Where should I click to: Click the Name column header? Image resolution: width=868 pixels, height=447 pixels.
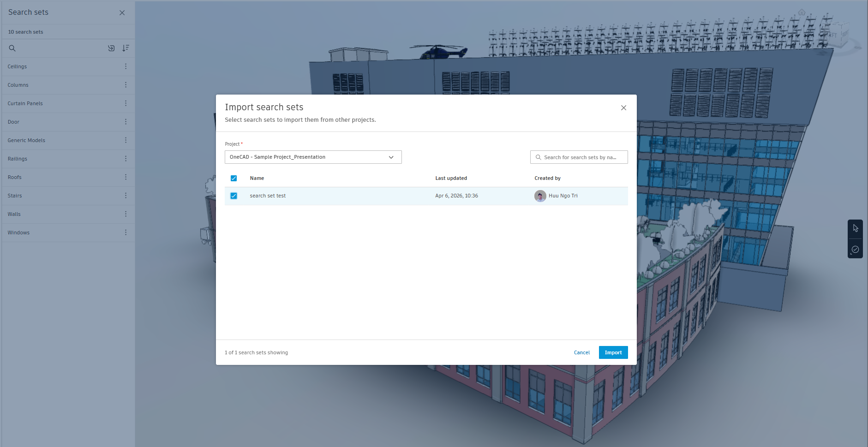point(257,179)
